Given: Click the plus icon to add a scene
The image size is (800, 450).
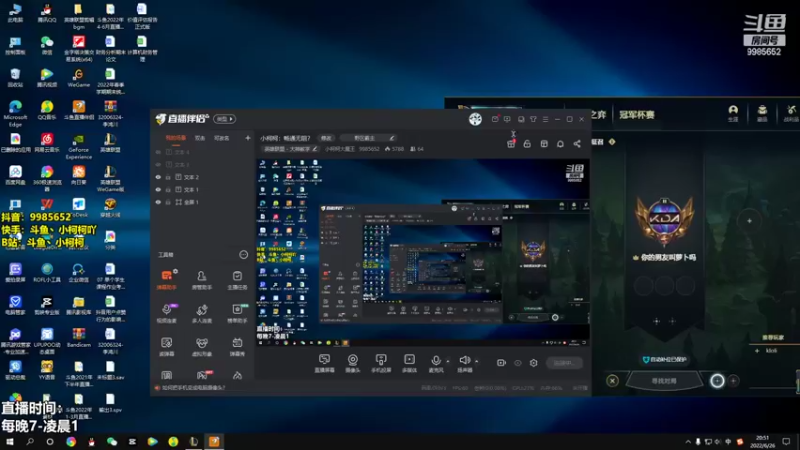Looking at the screenshot, I should point(247,138).
